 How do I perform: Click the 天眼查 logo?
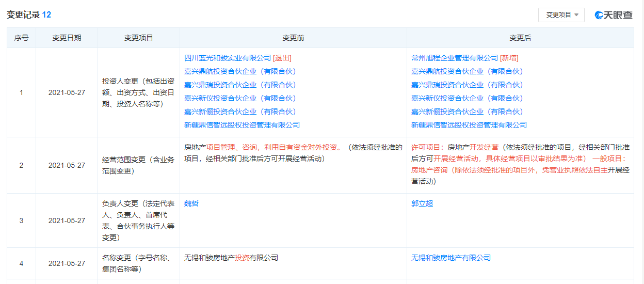coord(614,15)
